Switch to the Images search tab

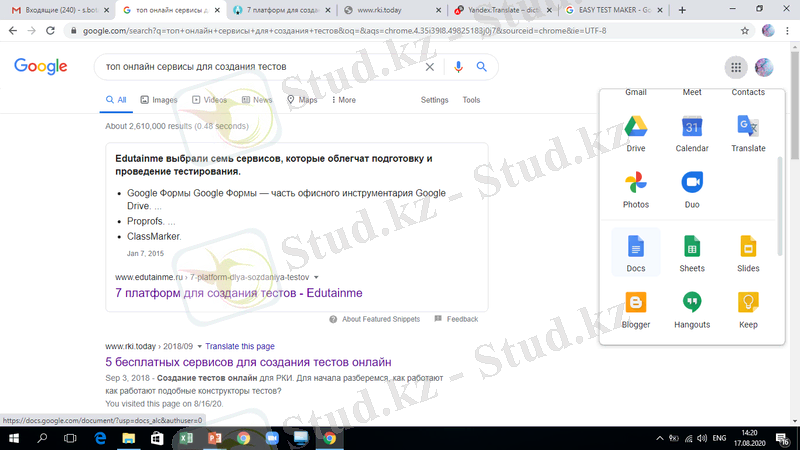[159, 100]
